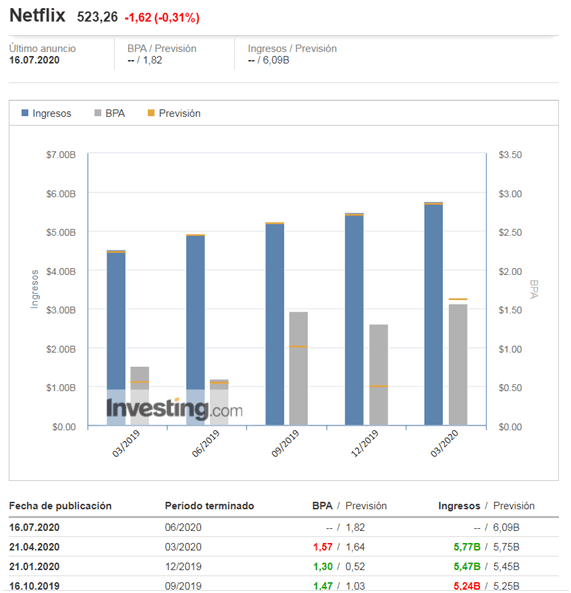This screenshot has width=571, height=593.
Task: Click the 06/2020 period cell
Action: (183, 527)
